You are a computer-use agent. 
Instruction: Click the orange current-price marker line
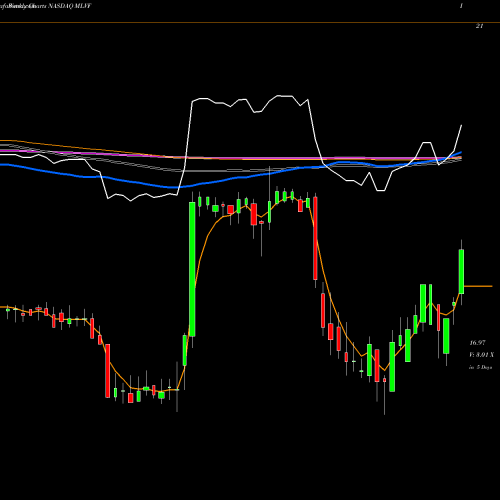[x=478, y=286]
